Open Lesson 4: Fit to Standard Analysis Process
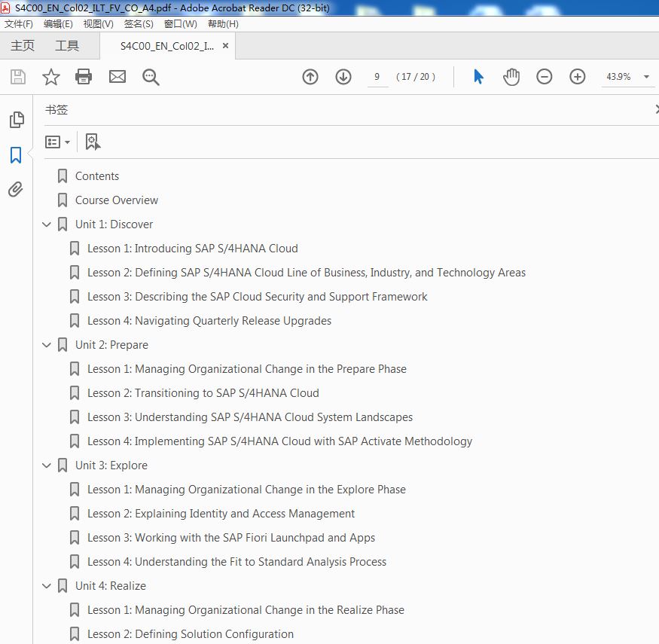This screenshot has width=659, height=644. pyautogui.click(x=236, y=562)
